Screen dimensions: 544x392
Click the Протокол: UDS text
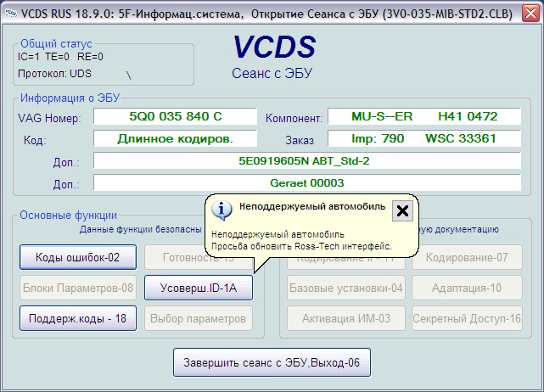pyautogui.click(x=54, y=74)
